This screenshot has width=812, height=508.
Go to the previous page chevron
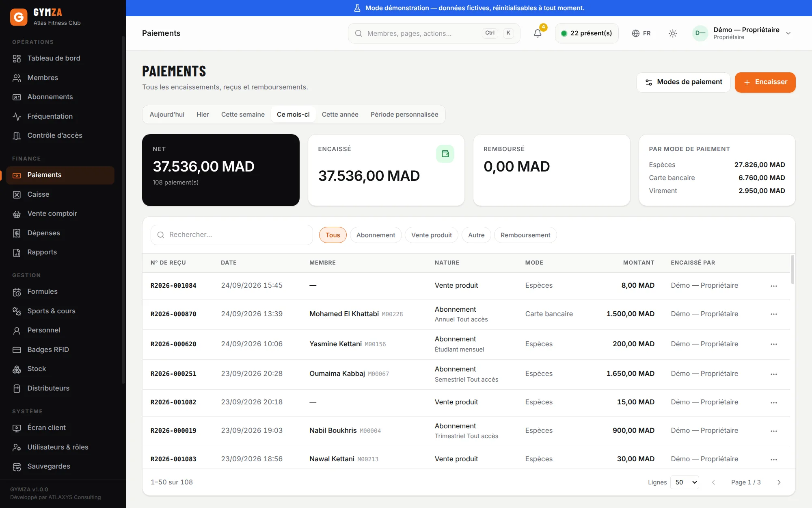pos(713,482)
